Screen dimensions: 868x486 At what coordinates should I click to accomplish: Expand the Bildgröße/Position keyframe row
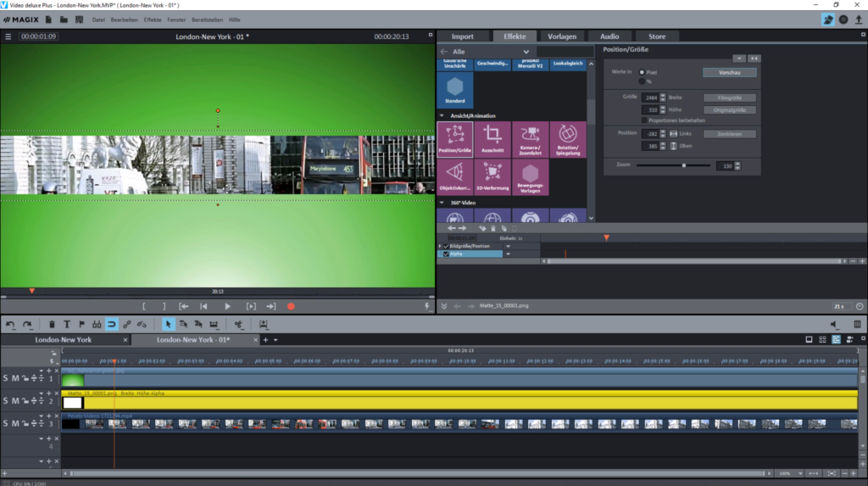(x=440, y=246)
